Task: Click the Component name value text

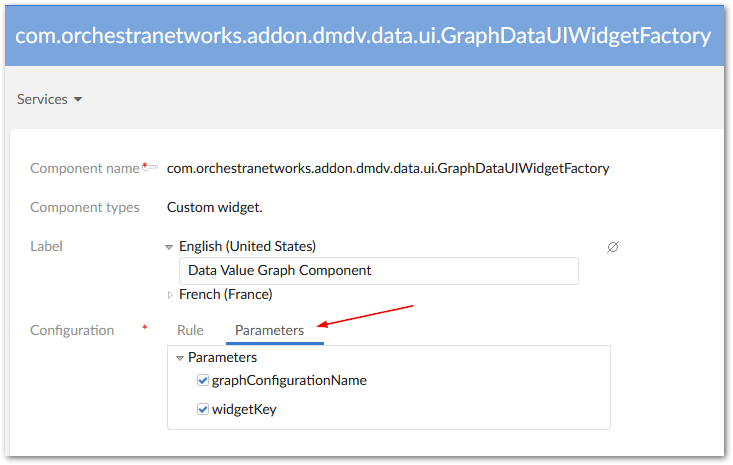Action: click(388, 168)
